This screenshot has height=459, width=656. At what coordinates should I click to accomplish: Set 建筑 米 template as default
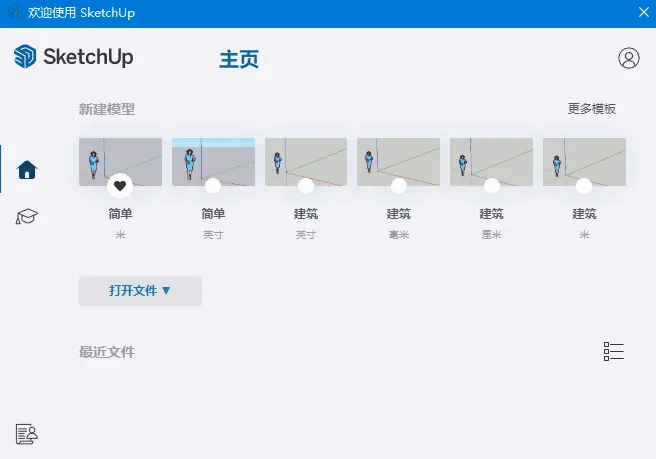[x=584, y=186]
